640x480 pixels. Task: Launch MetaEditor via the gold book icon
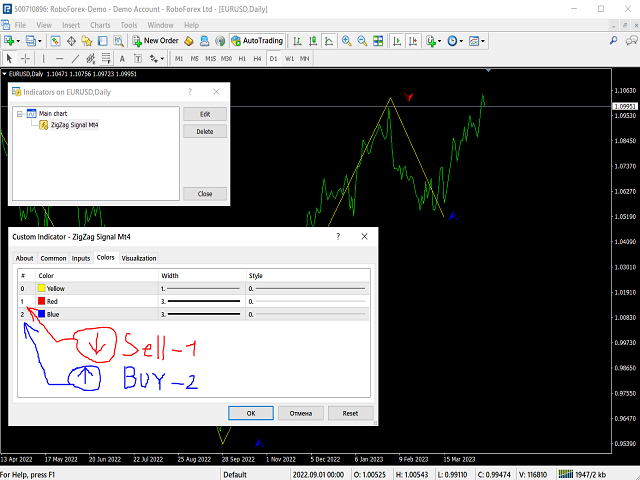tap(189, 41)
